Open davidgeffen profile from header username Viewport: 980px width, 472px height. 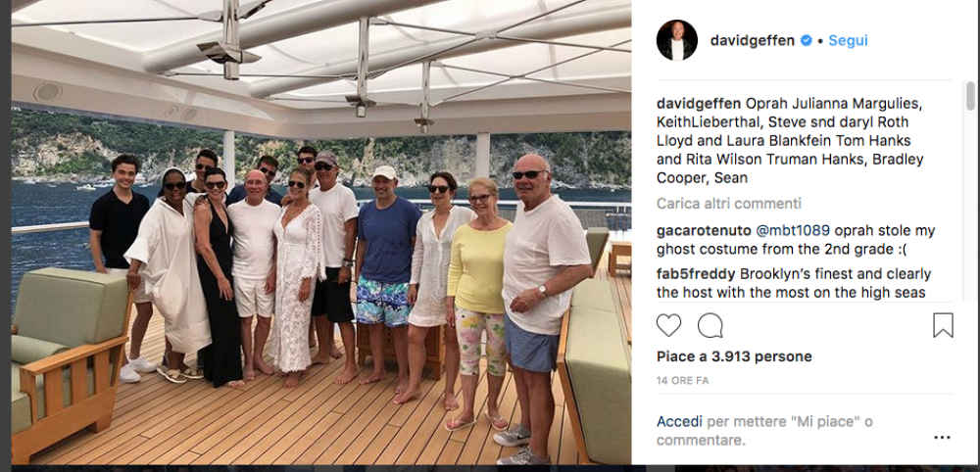(753, 40)
